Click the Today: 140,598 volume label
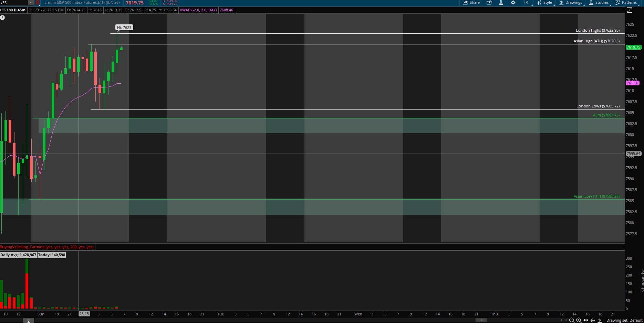This screenshot has height=323, width=644. tap(52, 255)
